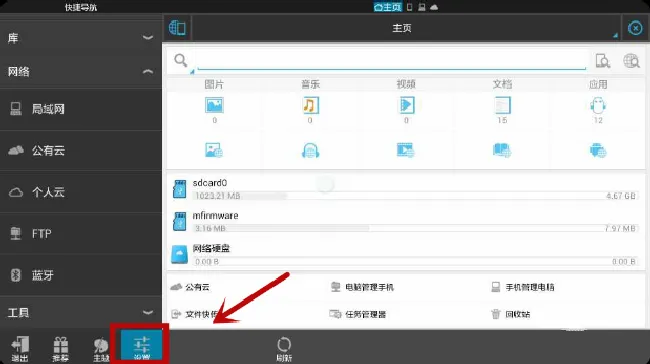Click the 7.97 MB capacity text

620,228
